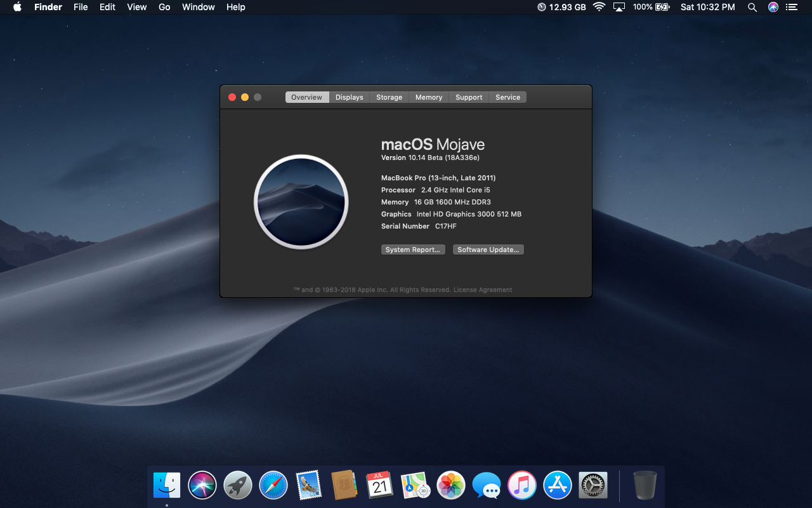Open the License Agreement link
812x508 pixels.
click(483, 290)
